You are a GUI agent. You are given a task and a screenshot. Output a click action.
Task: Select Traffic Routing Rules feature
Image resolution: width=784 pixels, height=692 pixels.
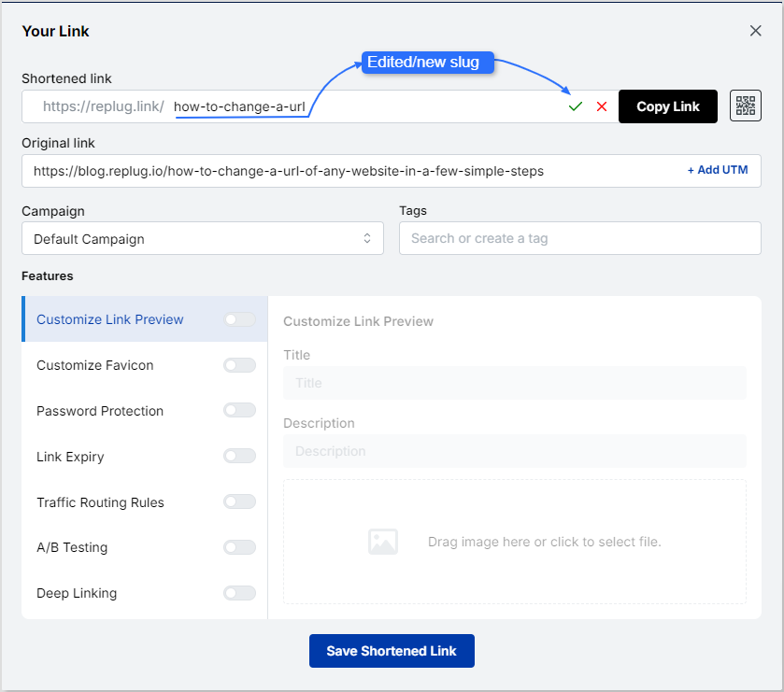pos(100,502)
